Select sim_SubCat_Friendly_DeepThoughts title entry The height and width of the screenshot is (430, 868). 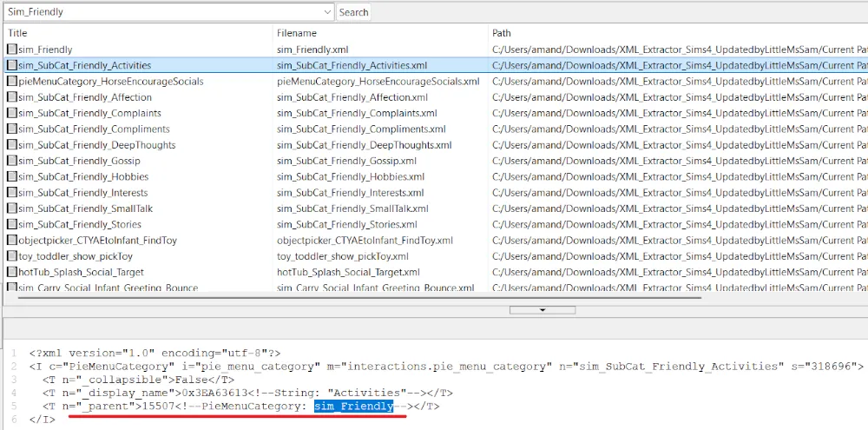pos(97,145)
